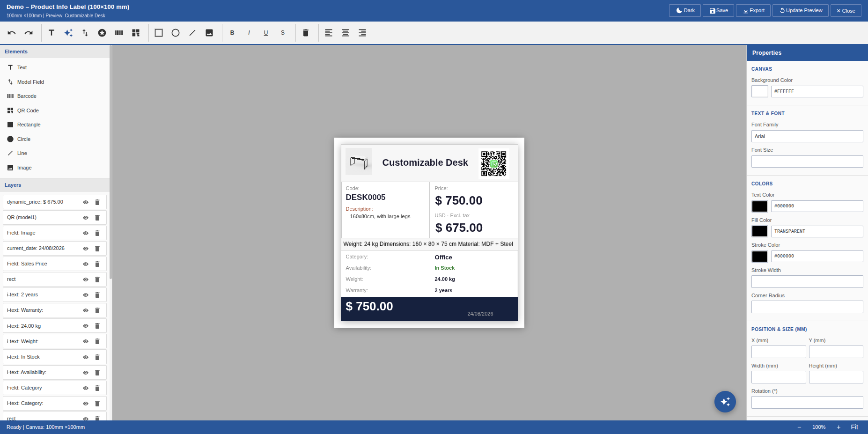
Task: Click the Redo arrow in the toolbar
Action: pyautogui.click(x=29, y=33)
